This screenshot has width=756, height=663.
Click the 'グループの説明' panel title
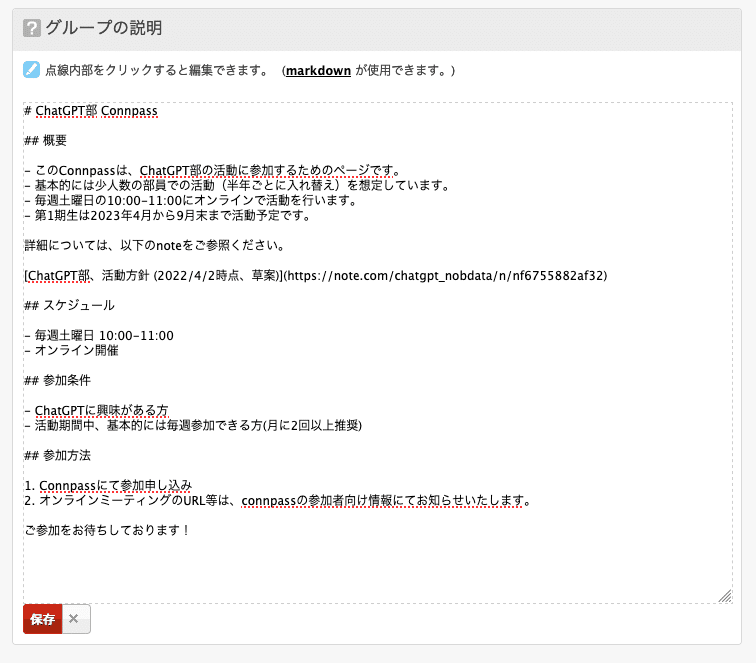coord(104,28)
